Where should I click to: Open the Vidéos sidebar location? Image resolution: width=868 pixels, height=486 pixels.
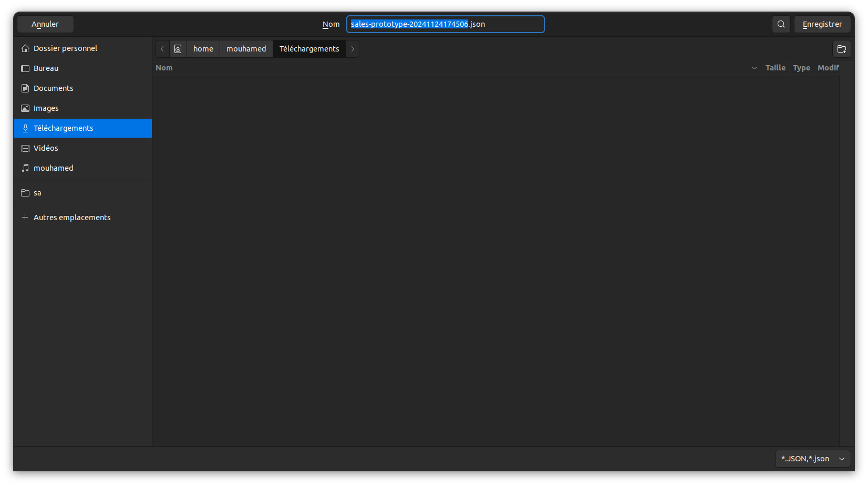point(46,148)
